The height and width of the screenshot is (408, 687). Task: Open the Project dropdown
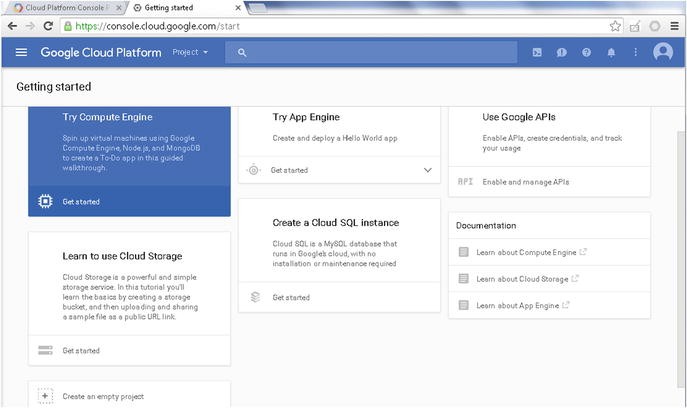(x=190, y=52)
